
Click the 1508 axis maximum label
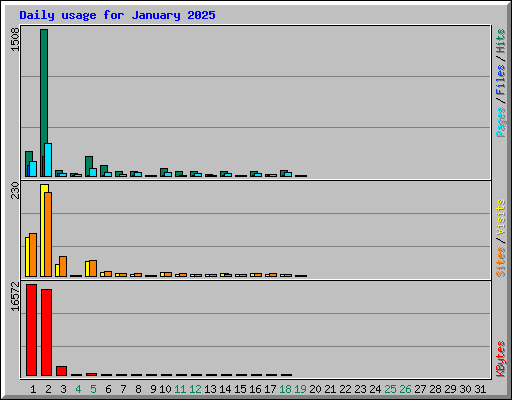(x=15, y=39)
